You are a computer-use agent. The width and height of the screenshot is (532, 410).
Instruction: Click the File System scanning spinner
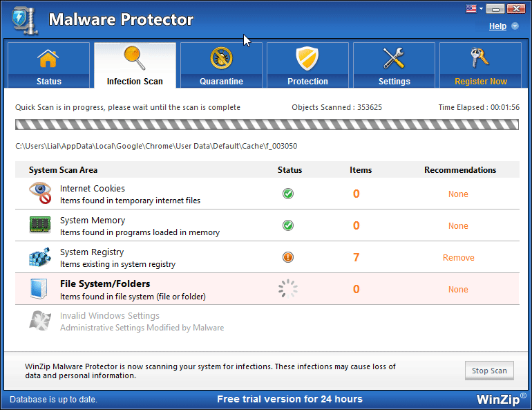(288, 289)
